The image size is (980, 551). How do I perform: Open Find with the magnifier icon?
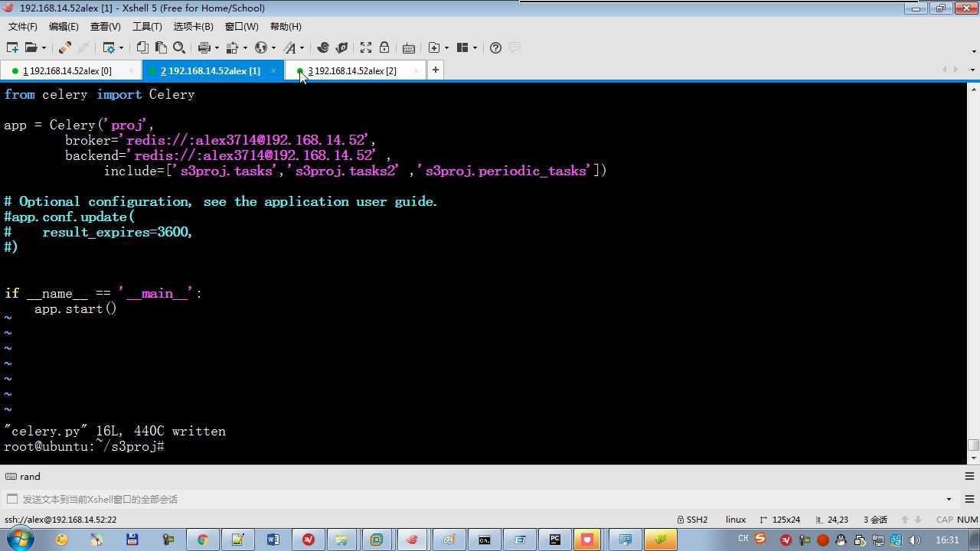point(179,47)
